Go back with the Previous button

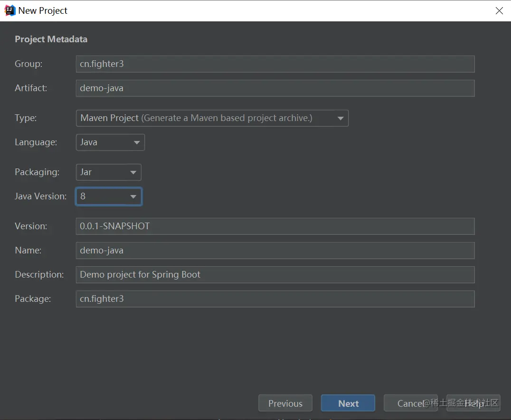pyautogui.click(x=285, y=403)
